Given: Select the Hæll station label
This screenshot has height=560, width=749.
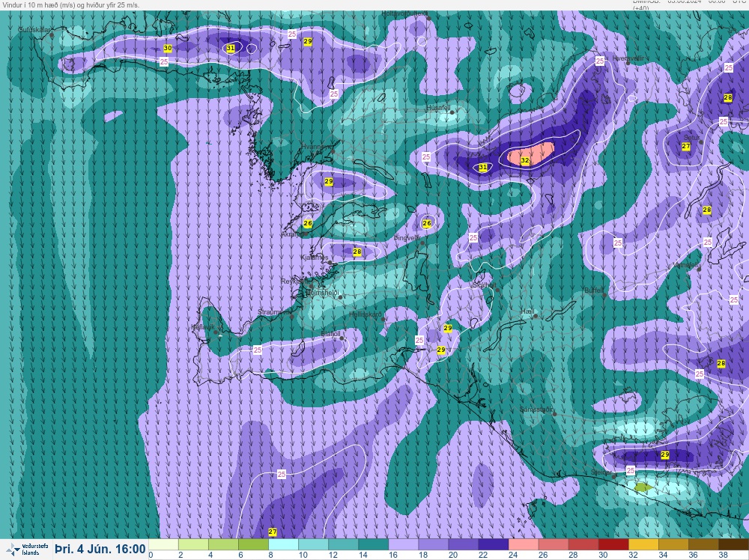Looking at the screenshot, I should tap(527, 311).
